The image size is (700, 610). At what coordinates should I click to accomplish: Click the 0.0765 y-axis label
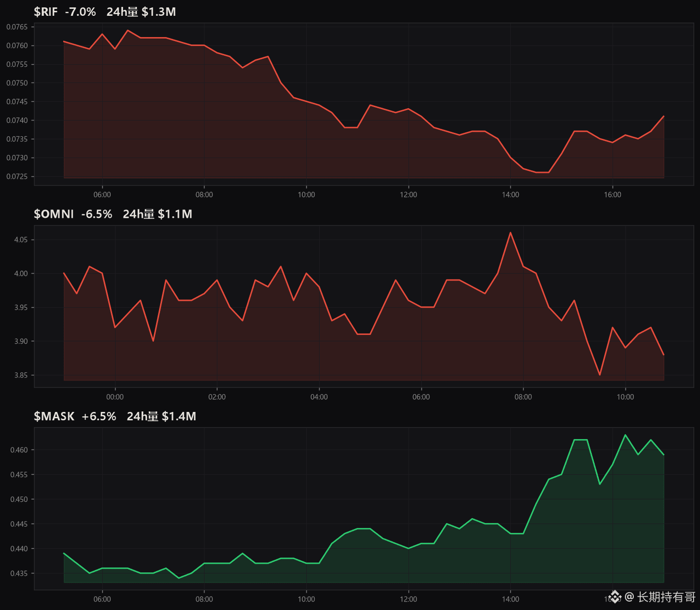(x=17, y=27)
